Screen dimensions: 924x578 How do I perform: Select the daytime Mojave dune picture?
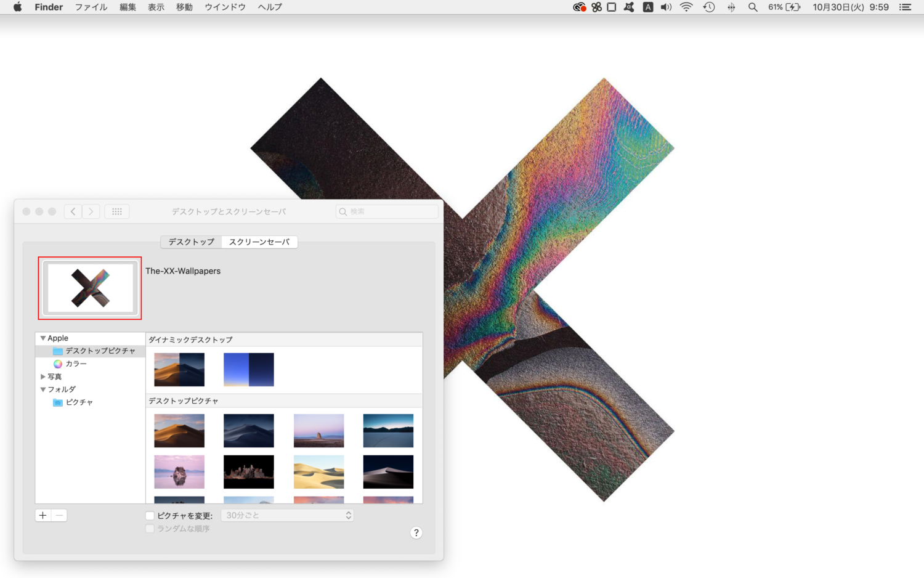[179, 431]
